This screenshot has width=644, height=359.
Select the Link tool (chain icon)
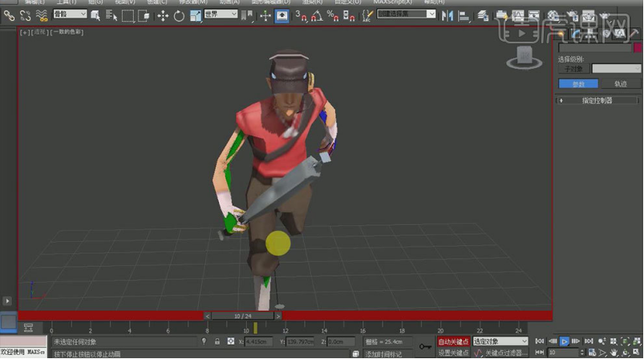9,16
